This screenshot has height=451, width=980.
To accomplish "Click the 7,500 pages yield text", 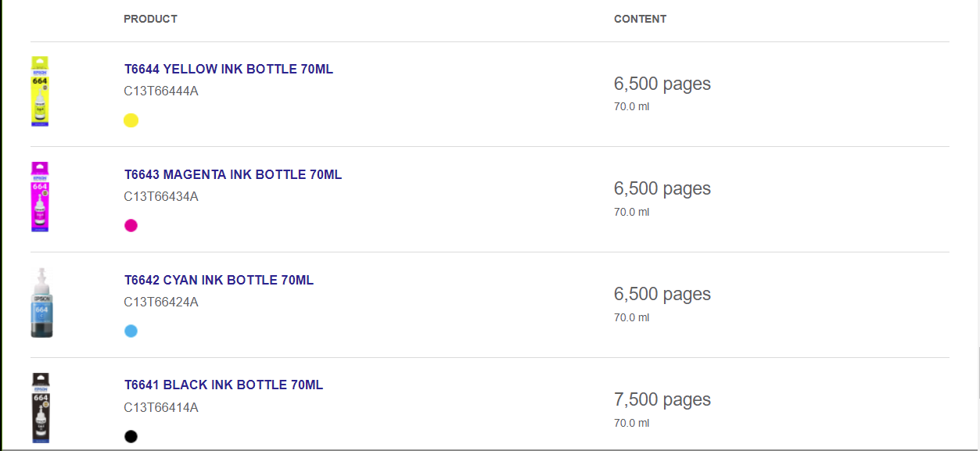I will pyautogui.click(x=662, y=399).
